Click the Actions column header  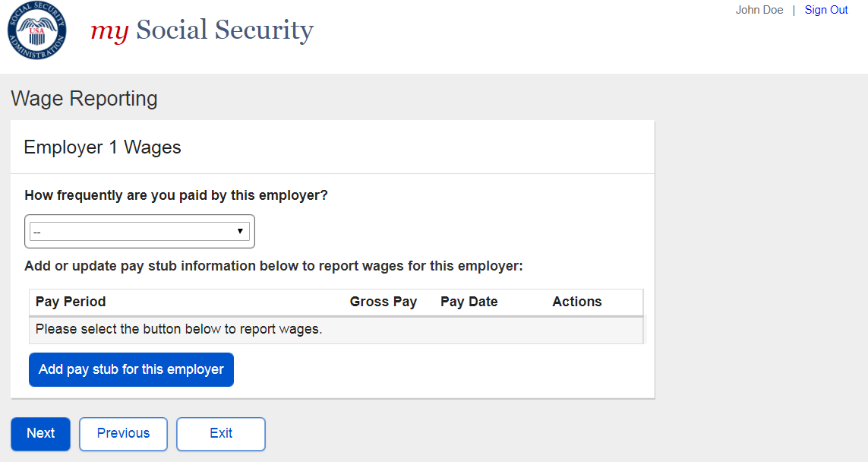click(x=576, y=302)
